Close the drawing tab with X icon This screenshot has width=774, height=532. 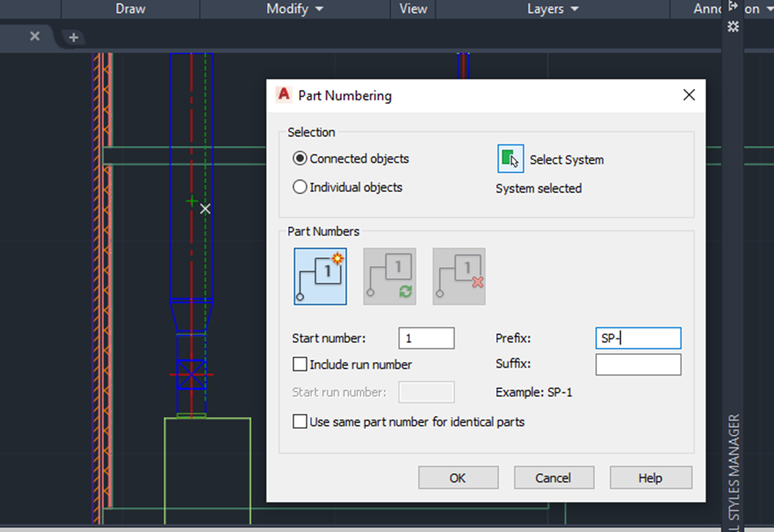pos(35,36)
